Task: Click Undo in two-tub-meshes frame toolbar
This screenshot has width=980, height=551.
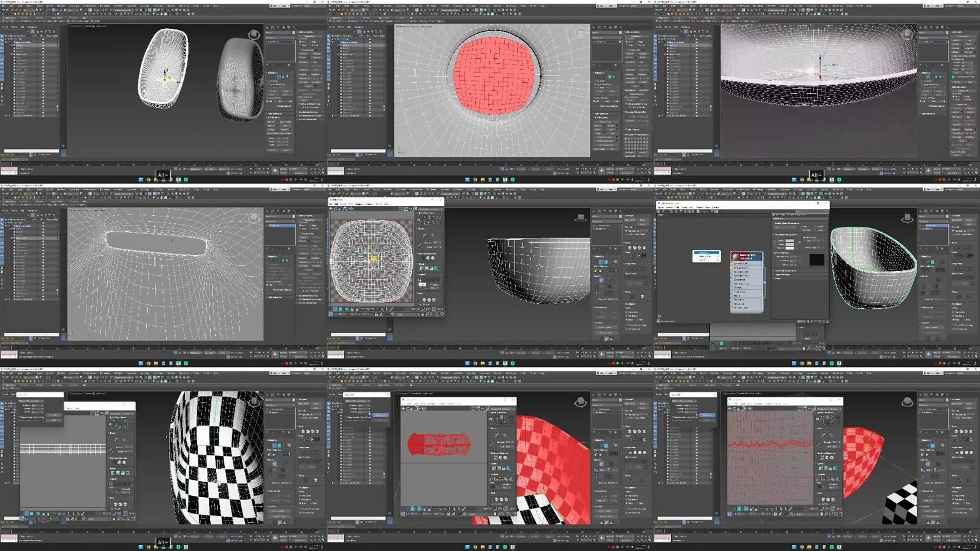Action: [3, 10]
